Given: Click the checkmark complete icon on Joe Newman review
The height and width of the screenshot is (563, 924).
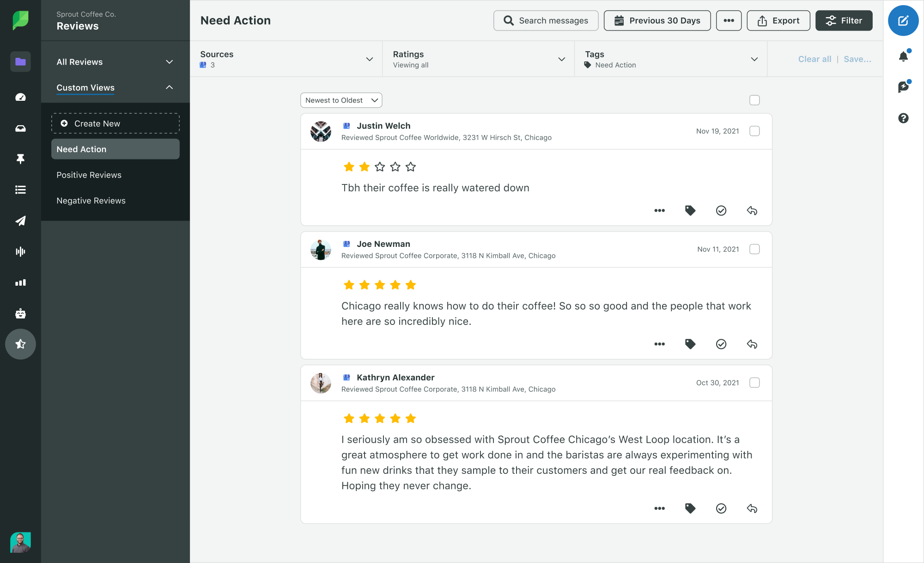Looking at the screenshot, I should pyautogui.click(x=721, y=344).
